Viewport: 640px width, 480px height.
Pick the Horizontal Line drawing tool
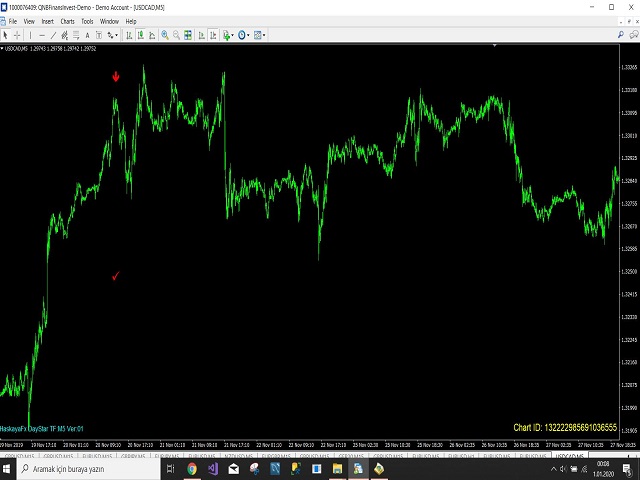point(42,36)
